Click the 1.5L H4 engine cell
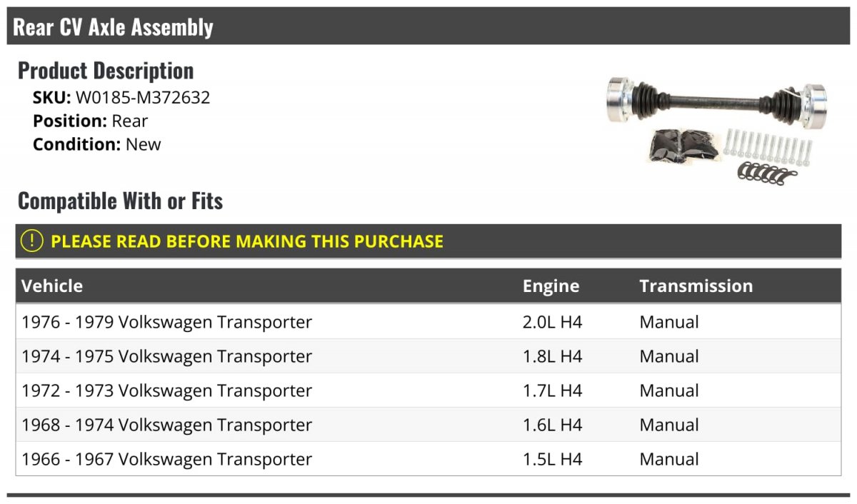Viewport: 857px width, 504px height. (552, 459)
